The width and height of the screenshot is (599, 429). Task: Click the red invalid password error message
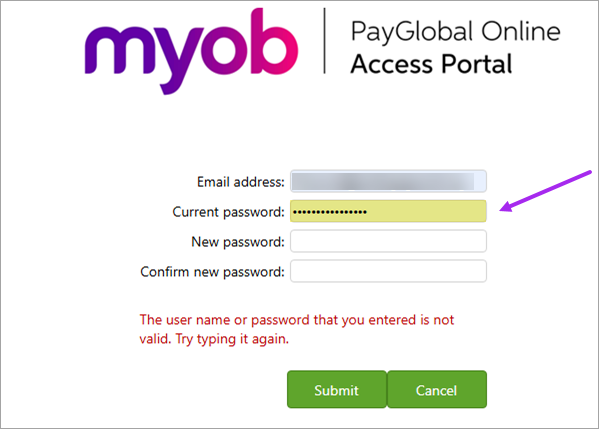pyautogui.click(x=297, y=329)
